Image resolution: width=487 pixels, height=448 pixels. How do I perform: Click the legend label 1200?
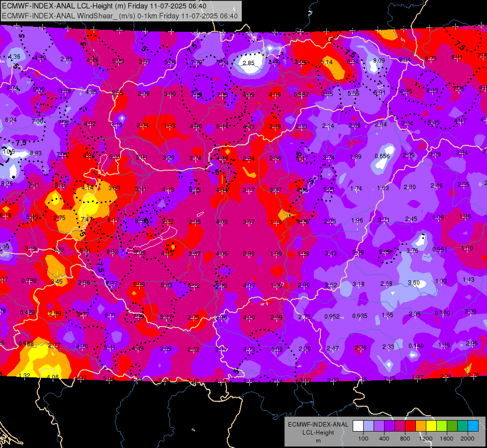click(x=426, y=439)
